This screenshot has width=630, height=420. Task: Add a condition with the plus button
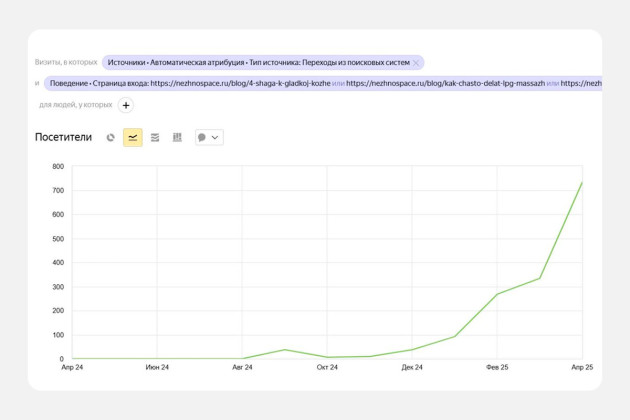pos(126,105)
